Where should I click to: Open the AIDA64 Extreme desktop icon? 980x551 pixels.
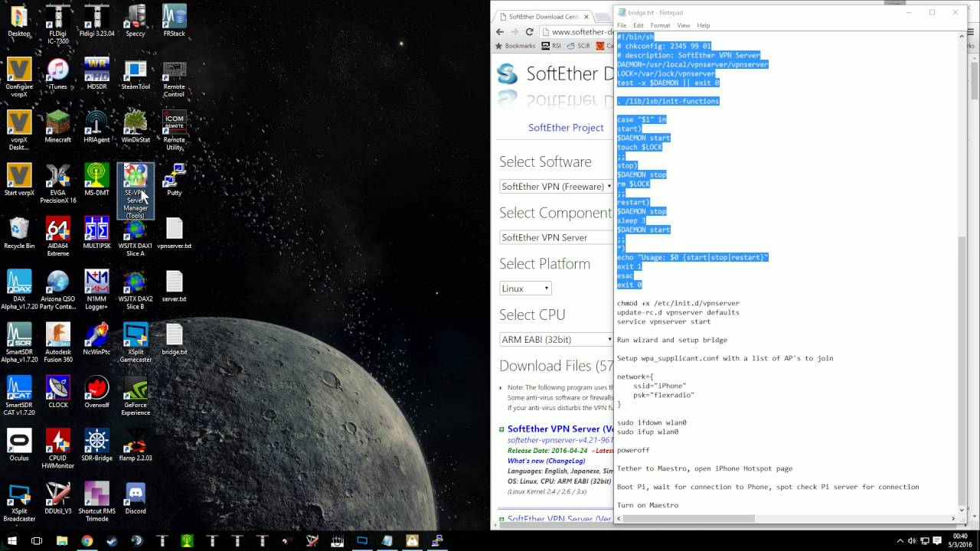[x=58, y=236]
